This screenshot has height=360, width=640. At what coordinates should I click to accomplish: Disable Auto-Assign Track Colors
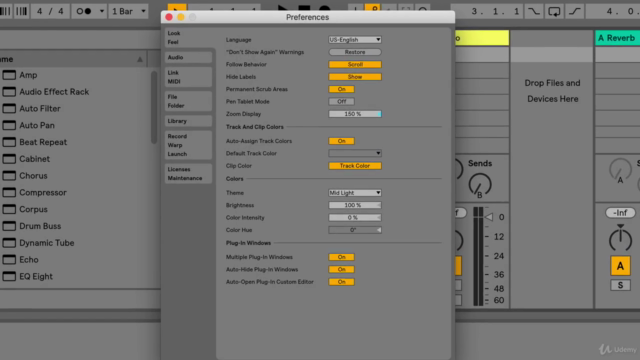[x=341, y=141]
